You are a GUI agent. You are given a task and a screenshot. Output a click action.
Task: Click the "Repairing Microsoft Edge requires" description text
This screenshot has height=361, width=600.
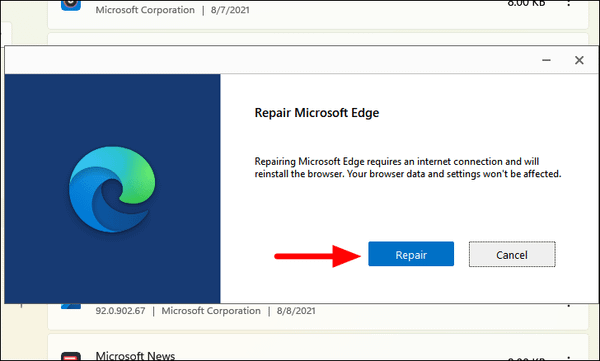pos(408,168)
